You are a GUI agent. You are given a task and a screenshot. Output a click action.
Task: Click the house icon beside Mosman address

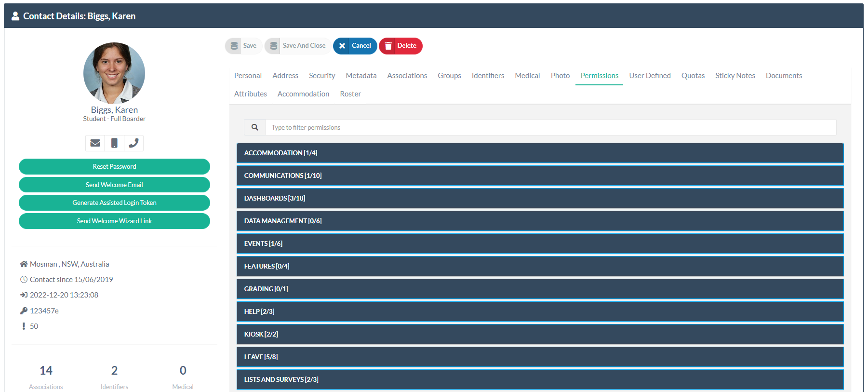coord(24,264)
